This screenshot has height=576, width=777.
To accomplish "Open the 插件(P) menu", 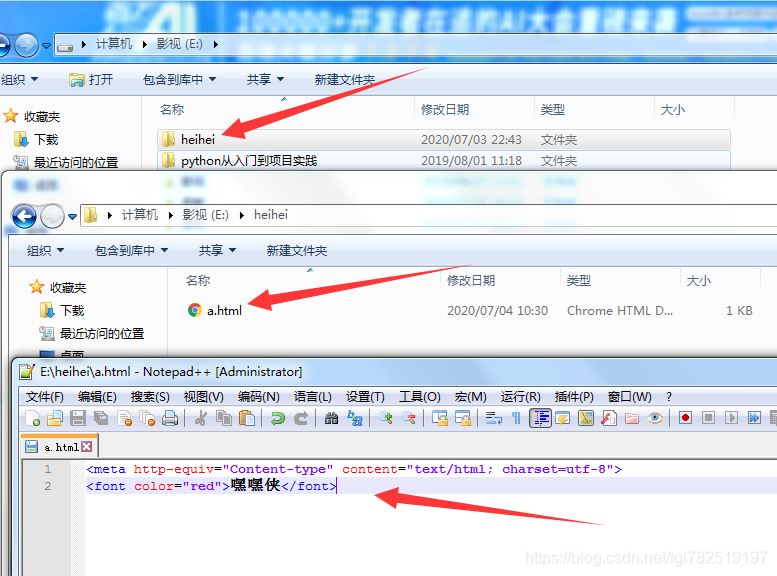I will pos(574,397).
